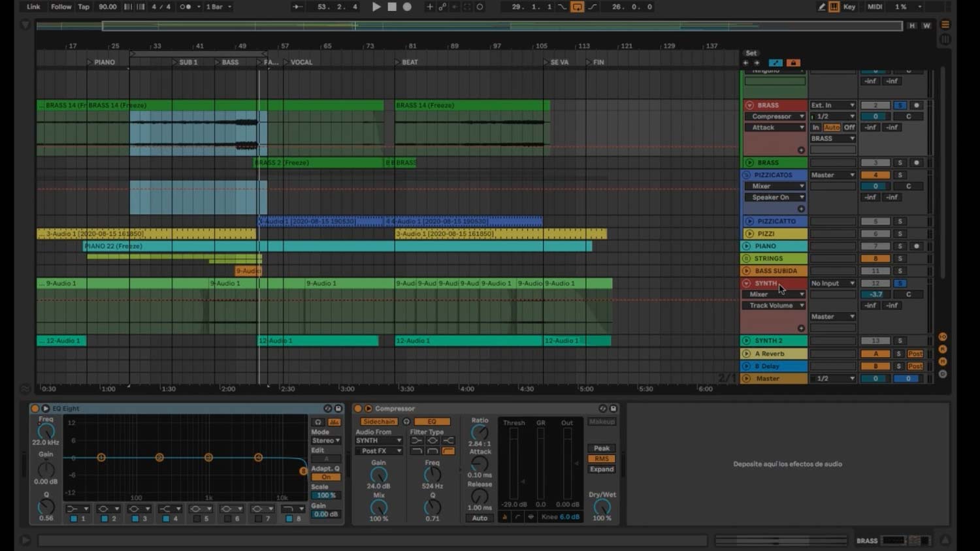Enable the Loop switch in transport bar
This screenshot has width=980, height=551.
[577, 7]
